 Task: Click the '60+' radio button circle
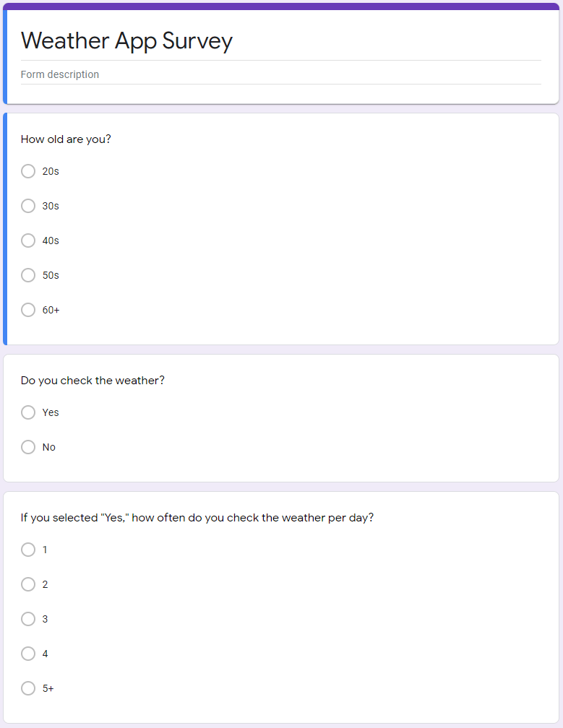pyautogui.click(x=28, y=310)
